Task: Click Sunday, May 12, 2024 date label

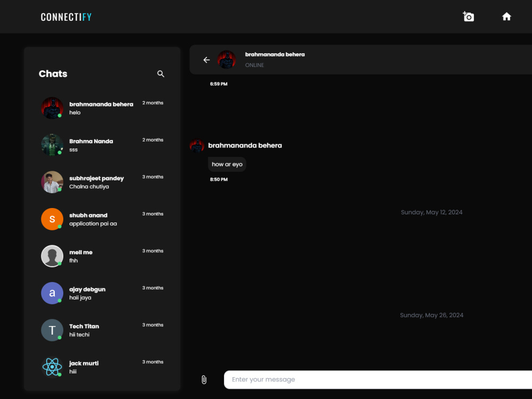Action: [x=431, y=212]
